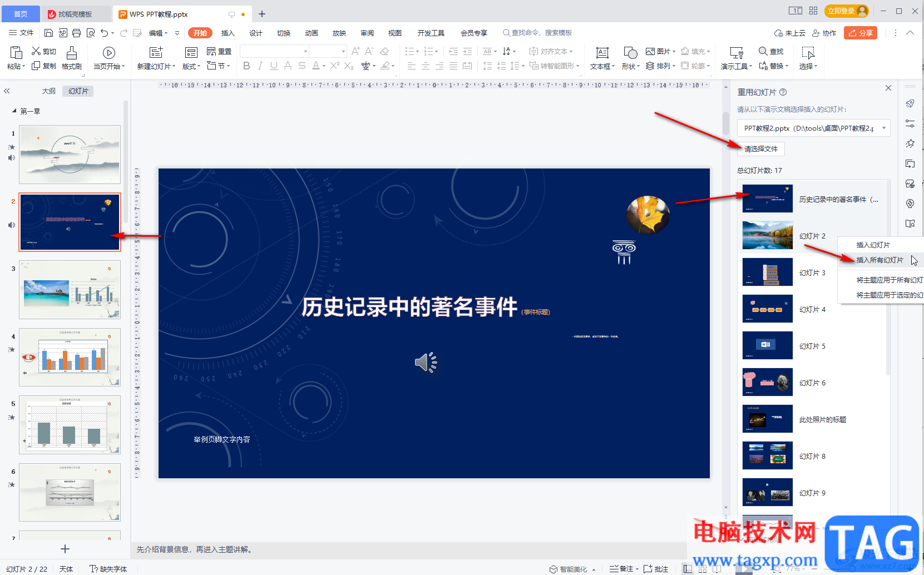Viewport: 924px width, 575px height.
Task: Select slide 4 chart thumbnail
Action: tap(70, 358)
